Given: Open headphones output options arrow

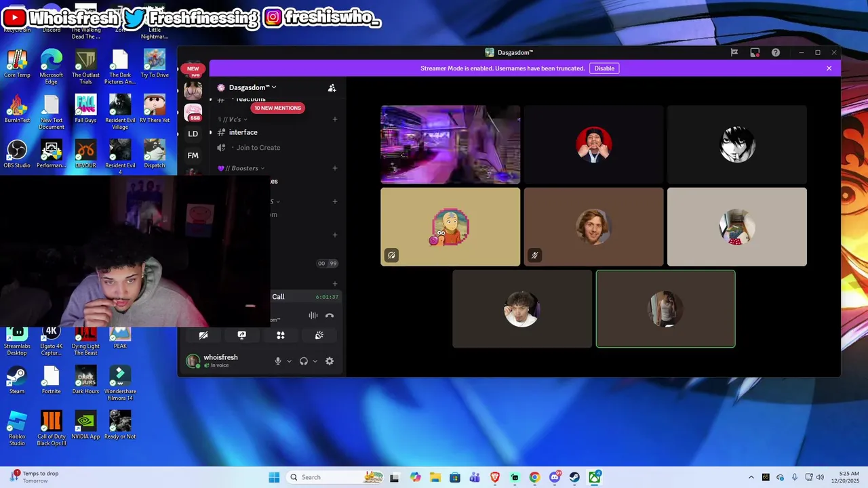Looking at the screenshot, I should [x=315, y=361].
